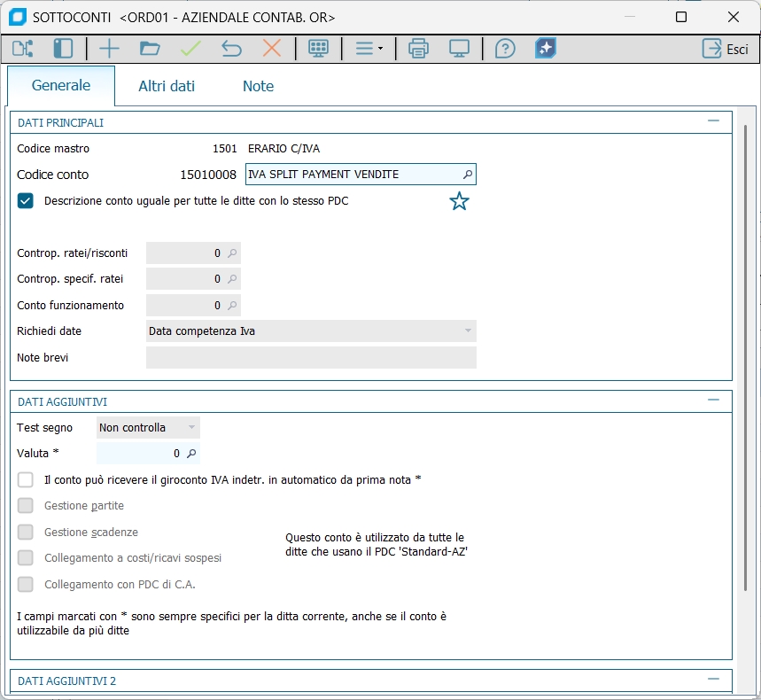Screen dimensions: 761x700
Task: Switch to the Altri dati tab
Action: [x=167, y=86]
